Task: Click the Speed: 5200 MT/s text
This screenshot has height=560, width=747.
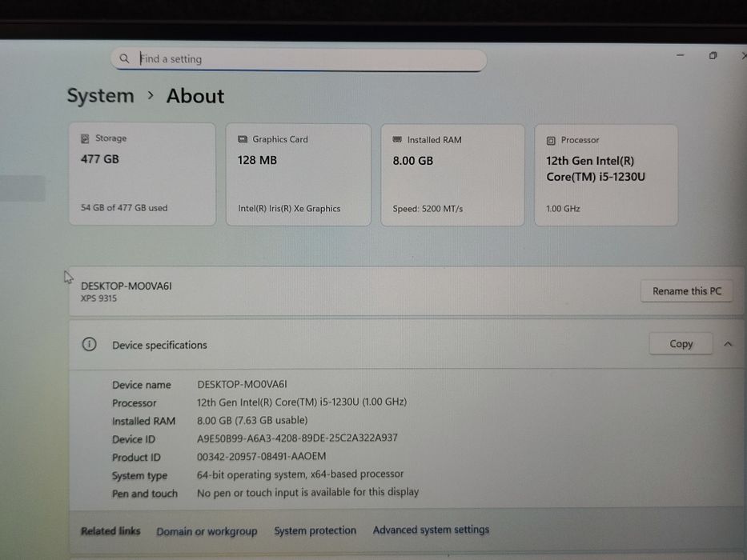Action: pyautogui.click(x=428, y=209)
